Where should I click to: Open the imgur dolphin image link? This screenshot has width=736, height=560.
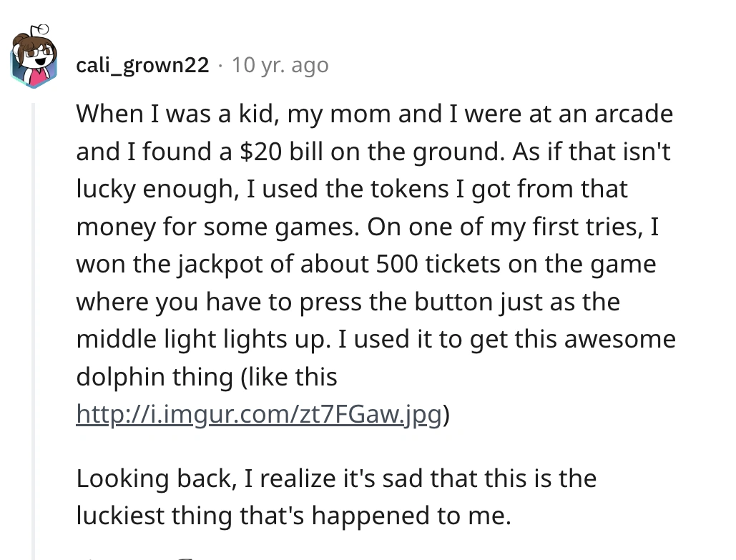pos(260,414)
